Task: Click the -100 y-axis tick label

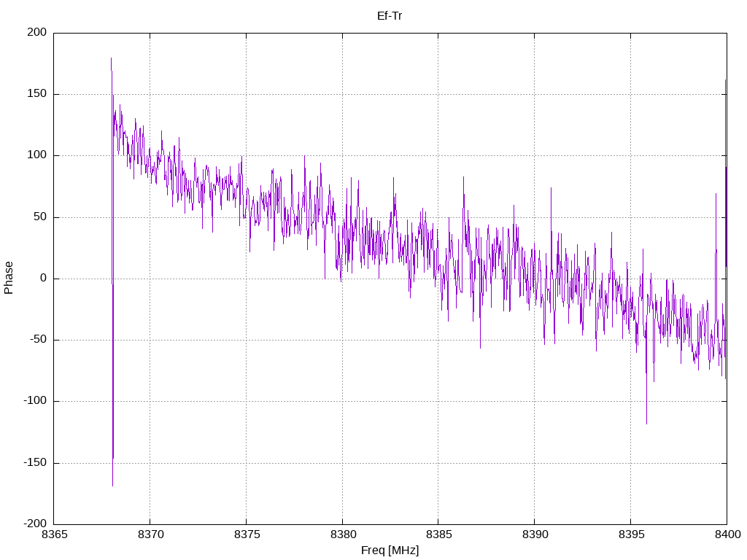Action: [x=35, y=401]
